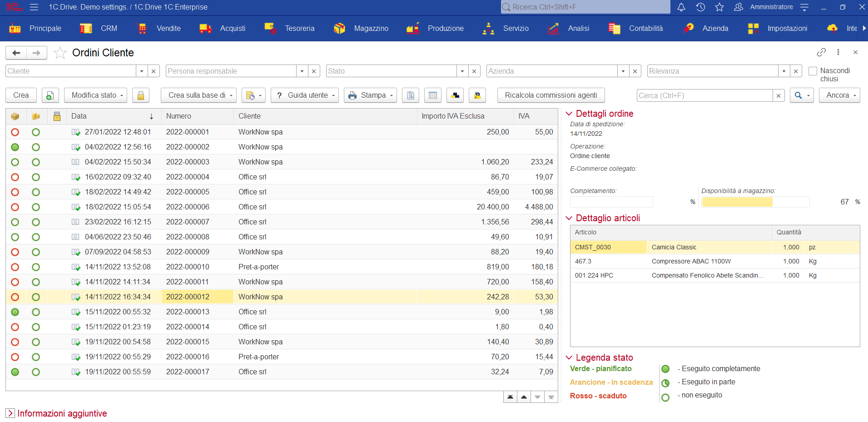Toggle Nascondi chiusi checkbox
Viewport: 868px width, 422px height.
pyautogui.click(x=813, y=71)
